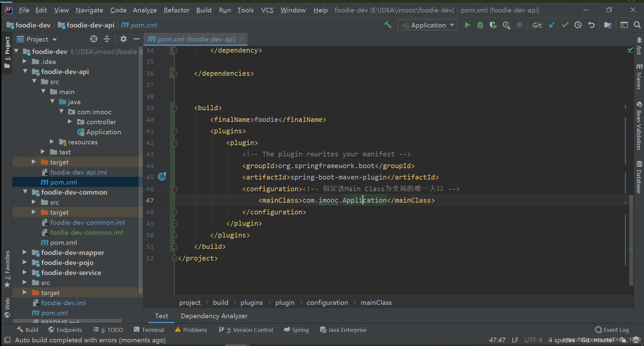This screenshot has height=346, width=644.
Task: Open the Analyze menu
Action: tap(145, 10)
